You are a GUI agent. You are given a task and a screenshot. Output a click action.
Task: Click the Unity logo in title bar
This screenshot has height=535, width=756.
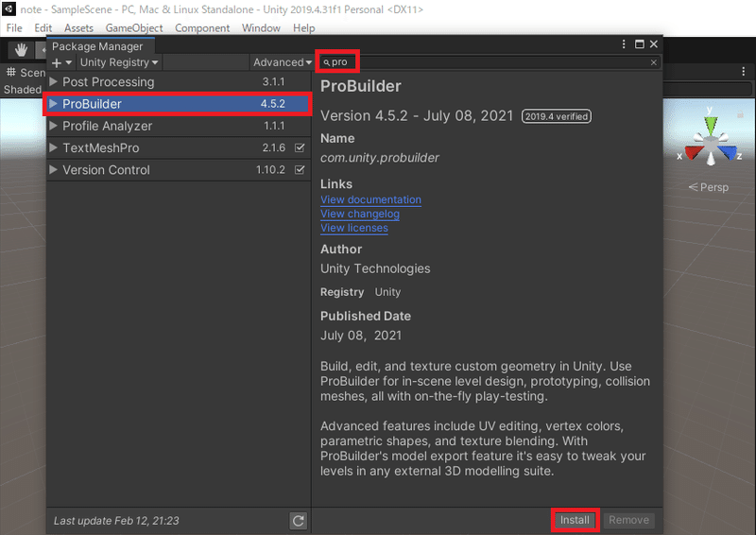coord(9,9)
